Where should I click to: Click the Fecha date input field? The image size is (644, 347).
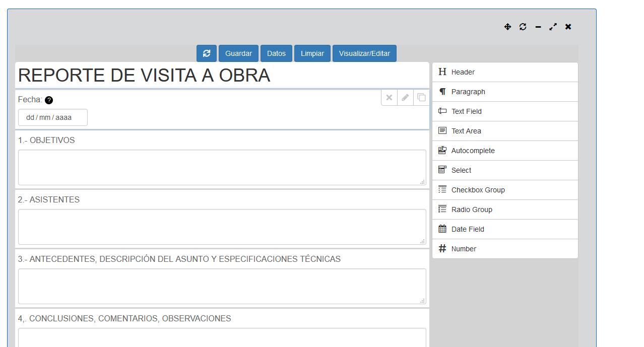[x=53, y=117]
